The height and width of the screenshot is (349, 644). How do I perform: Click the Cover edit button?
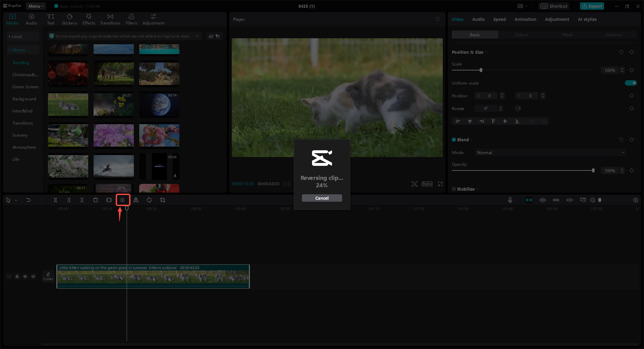pyautogui.click(x=48, y=277)
